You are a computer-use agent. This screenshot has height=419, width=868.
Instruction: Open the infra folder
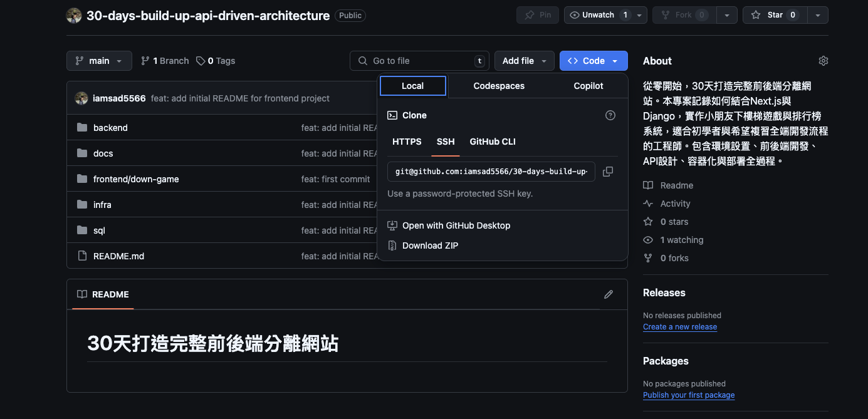tap(102, 205)
